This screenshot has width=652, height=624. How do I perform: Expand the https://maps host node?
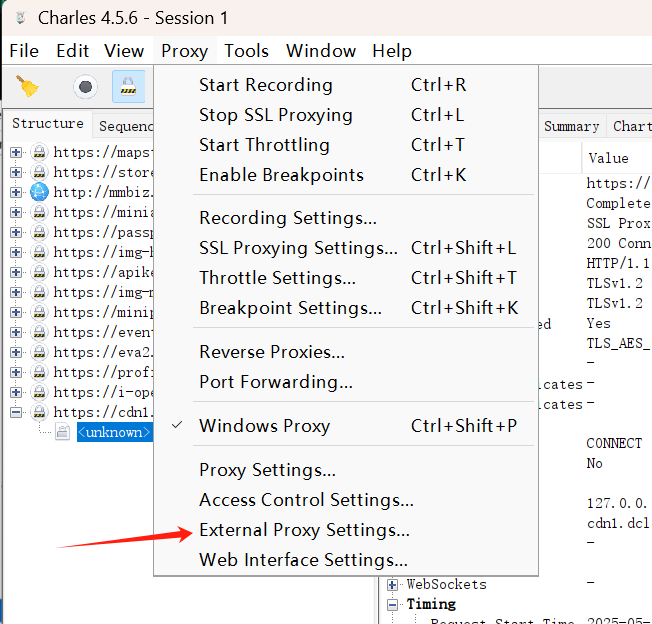point(16,152)
